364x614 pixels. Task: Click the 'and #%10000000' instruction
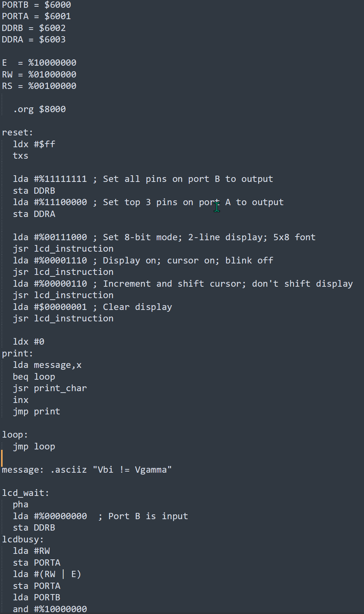click(50, 609)
